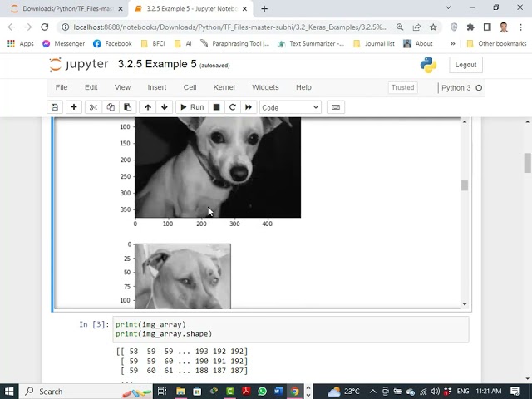Screen dimensions: 532x399
Task: Open the Windows Start menu
Action: (x=9, y=392)
